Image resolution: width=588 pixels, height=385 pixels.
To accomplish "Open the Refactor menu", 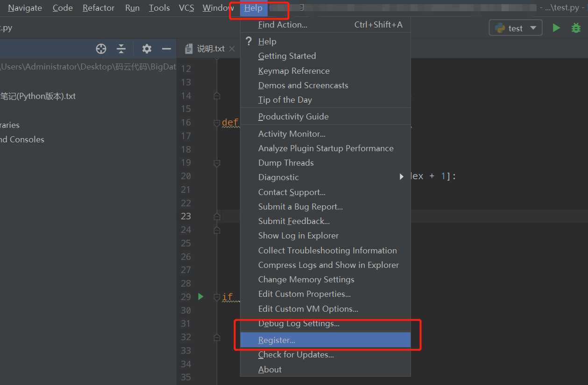I will (99, 8).
